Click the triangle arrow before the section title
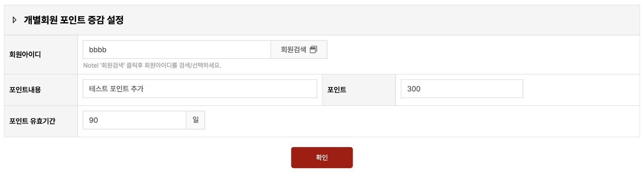This screenshot has height=173, width=644. click(x=14, y=20)
